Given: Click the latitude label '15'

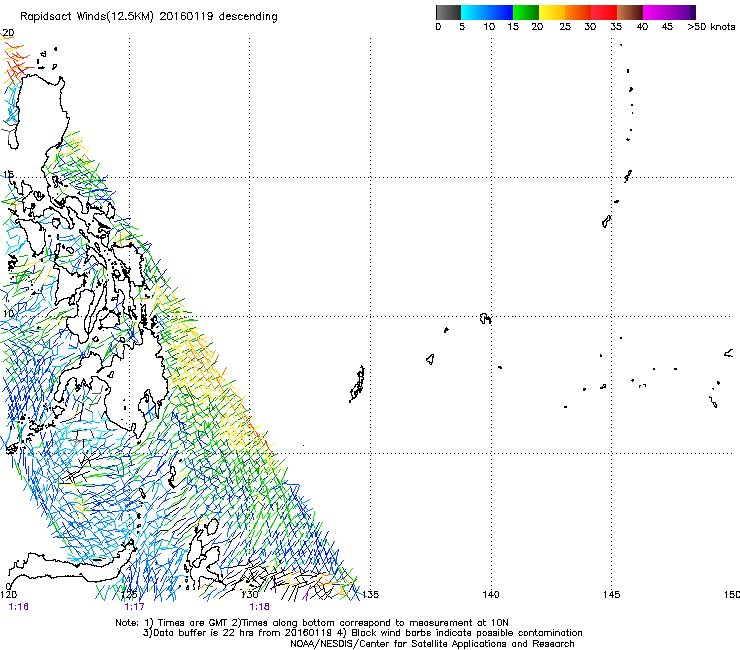Looking at the screenshot, I should (8, 175).
